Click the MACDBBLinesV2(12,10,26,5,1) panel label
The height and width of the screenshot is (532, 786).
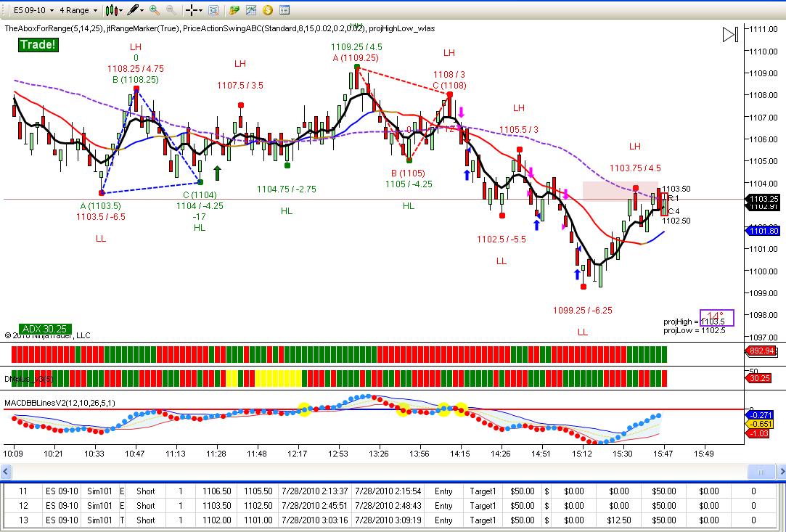tap(60, 403)
